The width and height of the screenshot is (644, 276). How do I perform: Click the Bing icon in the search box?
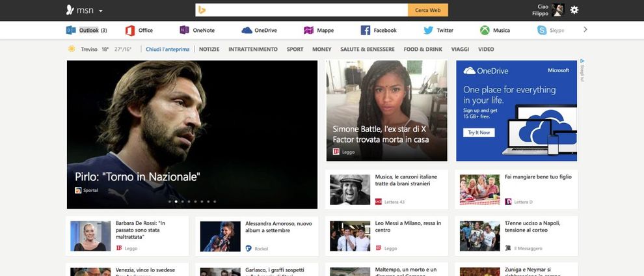pos(202,10)
